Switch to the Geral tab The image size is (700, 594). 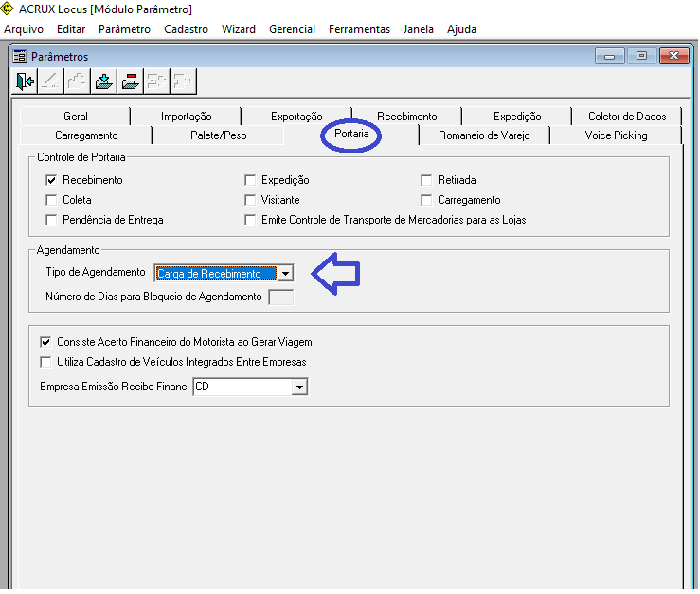click(76, 117)
